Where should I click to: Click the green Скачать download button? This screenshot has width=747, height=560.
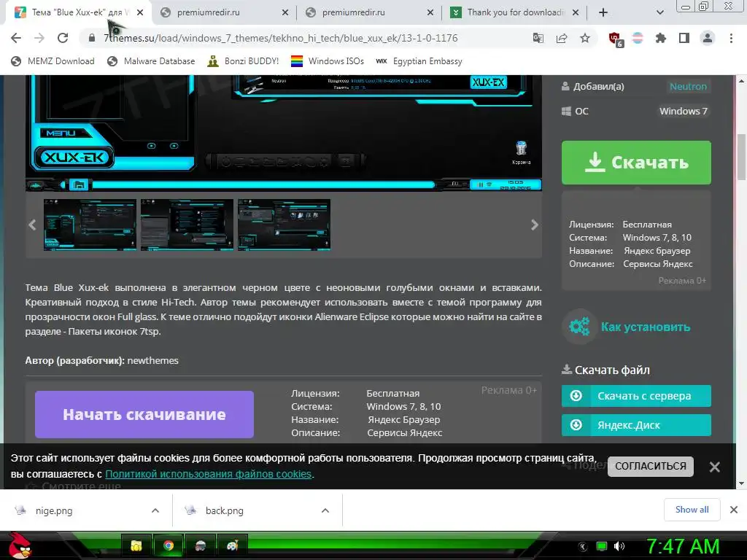pyautogui.click(x=636, y=163)
